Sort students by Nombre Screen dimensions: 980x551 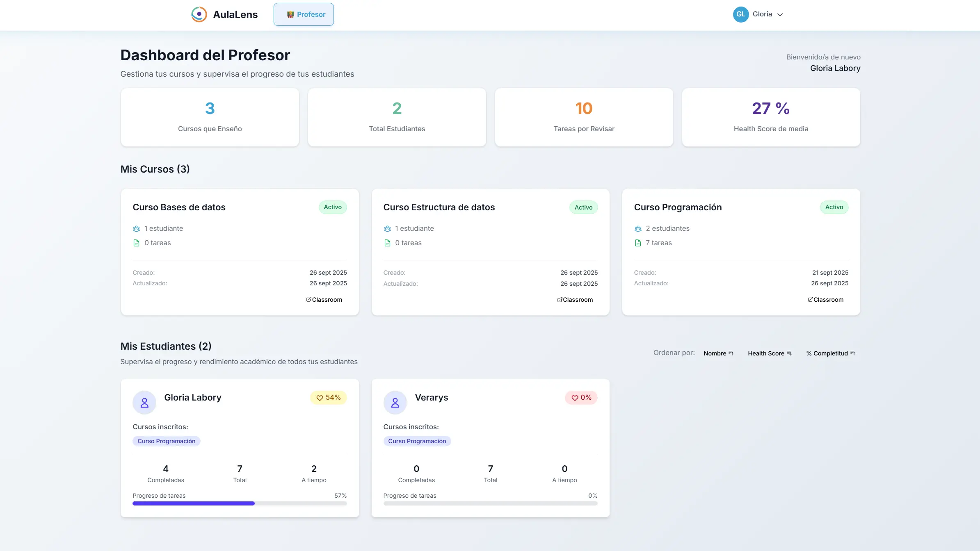tap(718, 353)
